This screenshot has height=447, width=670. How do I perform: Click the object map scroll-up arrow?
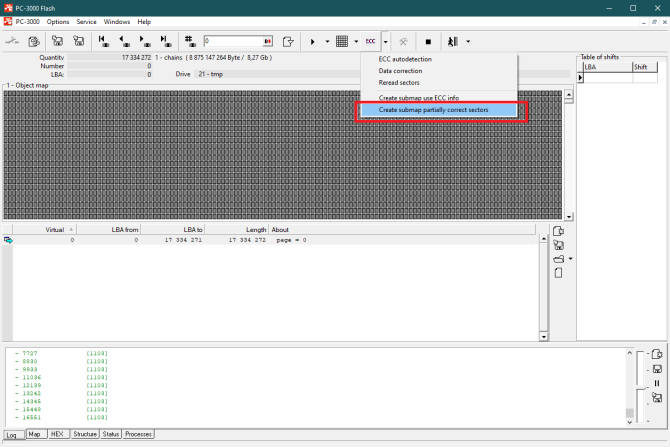(x=569, y=95)
